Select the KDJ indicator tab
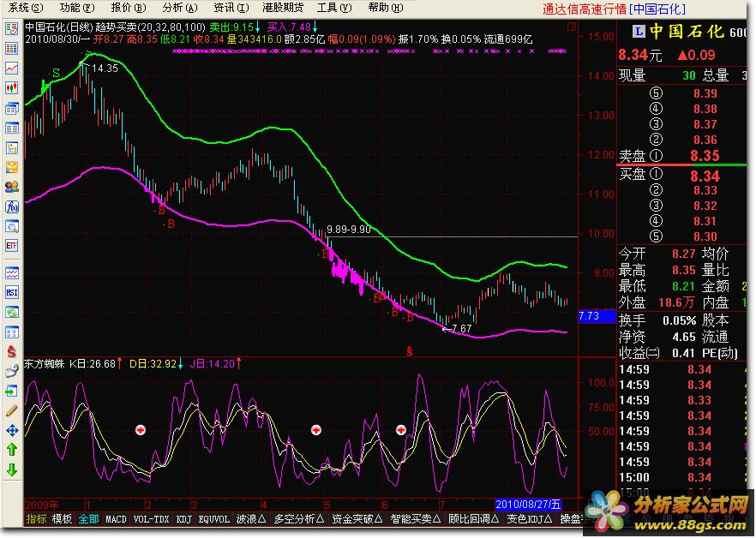The image size is (756, 538). (x=184, y=519)
